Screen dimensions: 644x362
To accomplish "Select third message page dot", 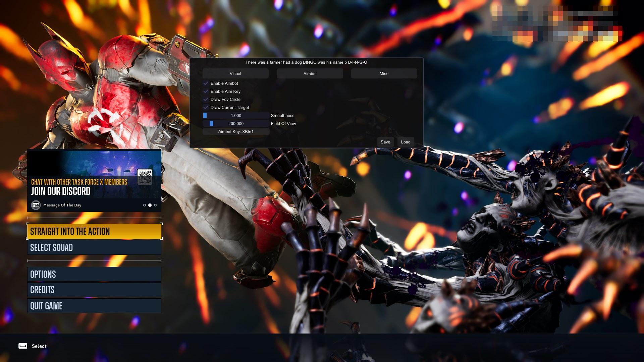I will 155,205.
